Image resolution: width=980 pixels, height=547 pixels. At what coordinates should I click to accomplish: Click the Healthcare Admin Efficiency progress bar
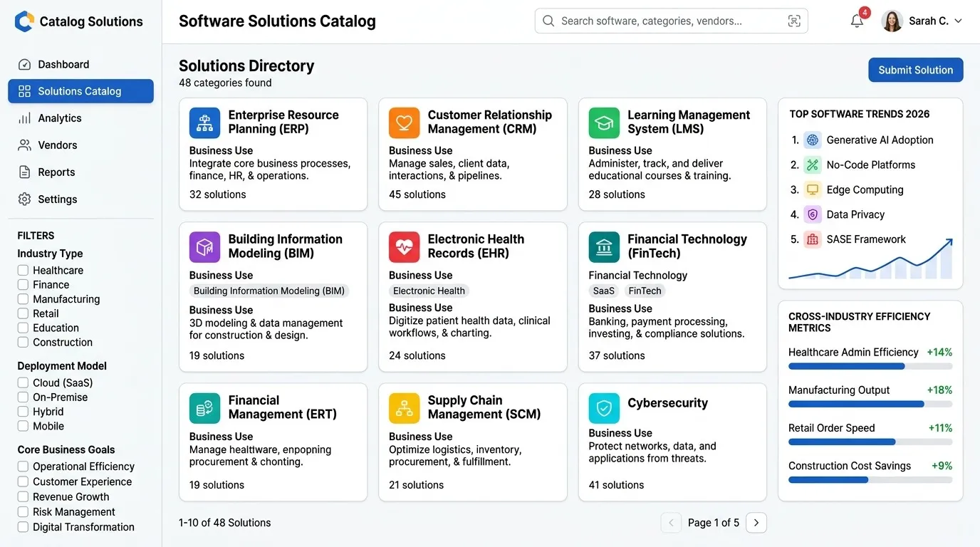870,366
